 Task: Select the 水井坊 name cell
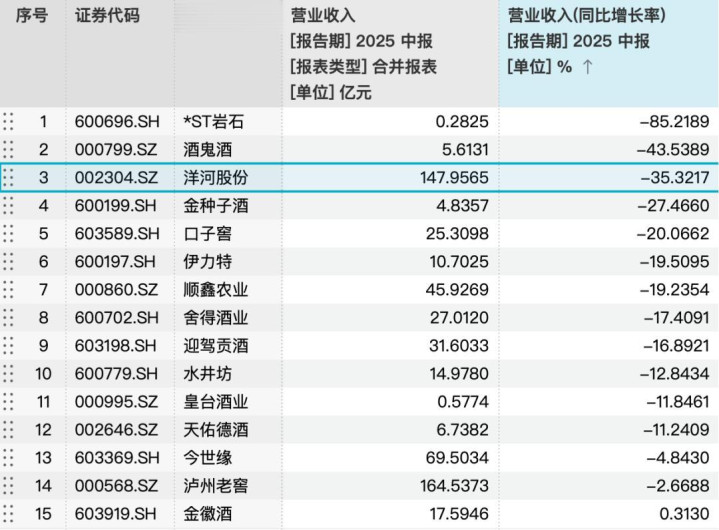(x=208, y=374)
